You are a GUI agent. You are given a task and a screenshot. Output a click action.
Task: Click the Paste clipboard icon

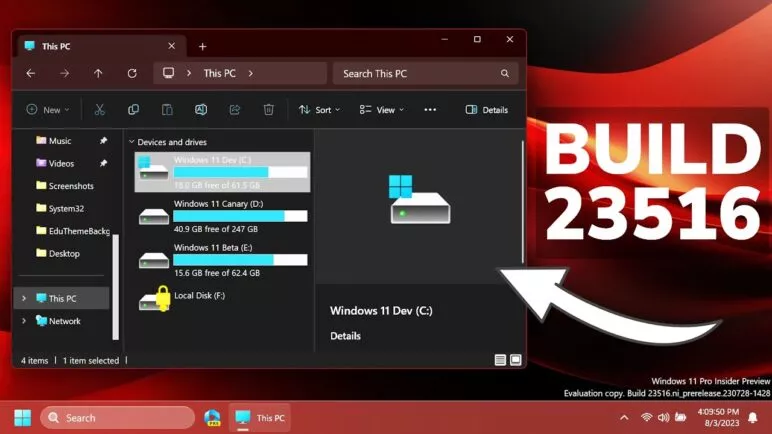[x=167, y=110]
